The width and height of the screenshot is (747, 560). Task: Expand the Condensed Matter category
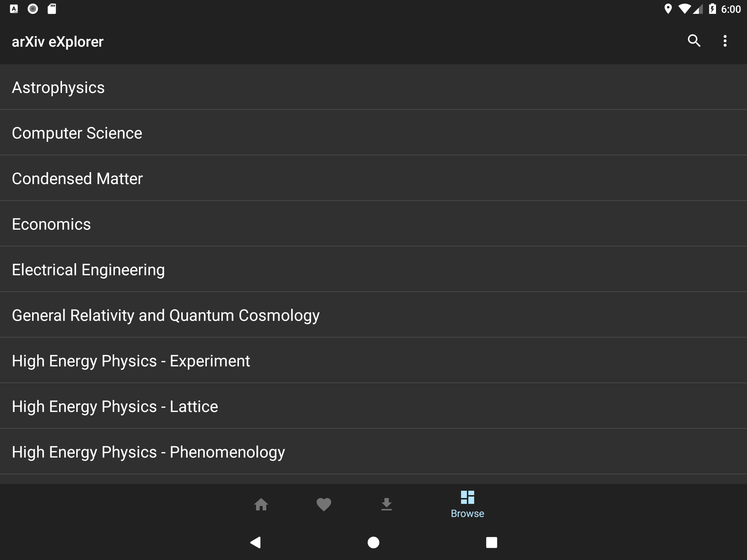pos(77,179)
